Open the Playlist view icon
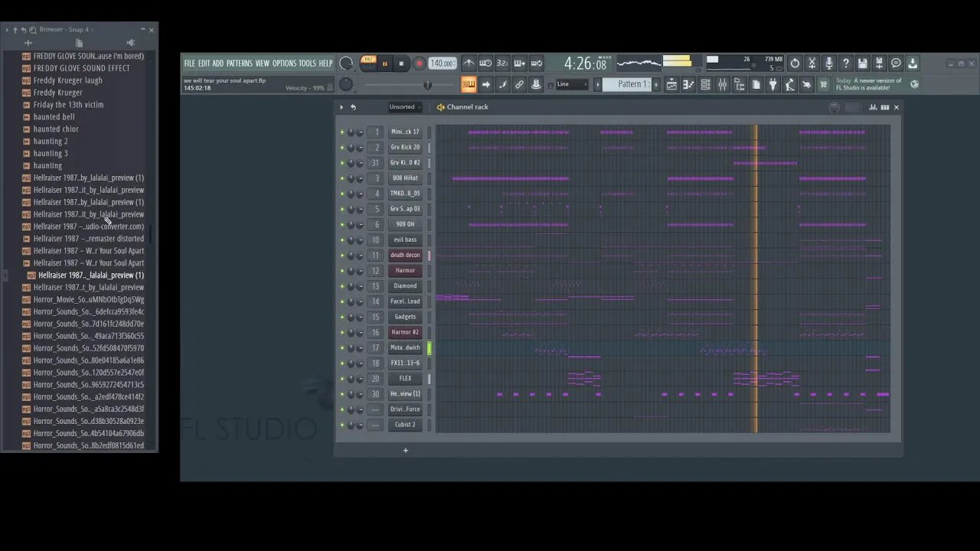 pyautogui.click(x=671, y=84)
